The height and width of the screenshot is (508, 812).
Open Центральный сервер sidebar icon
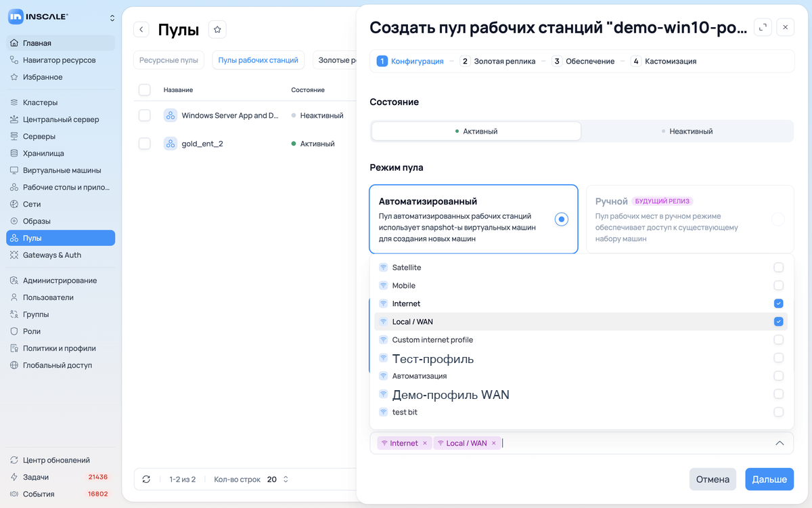tap(14, 119)
